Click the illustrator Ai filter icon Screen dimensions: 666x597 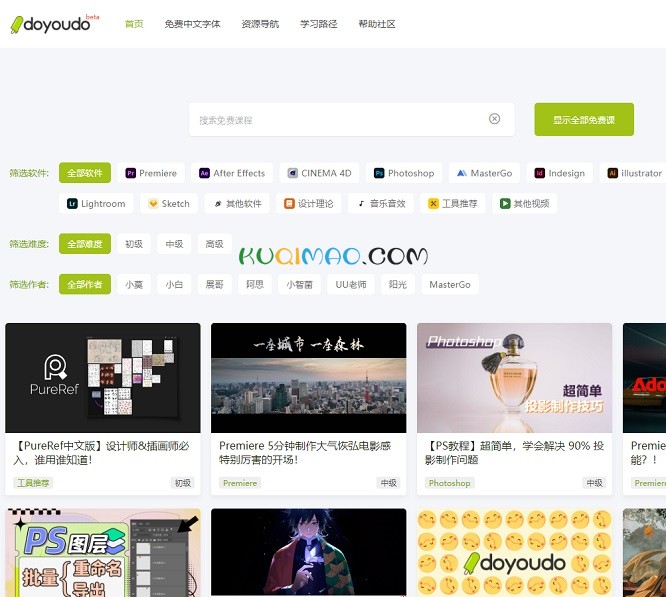click(x=612, y=173)
